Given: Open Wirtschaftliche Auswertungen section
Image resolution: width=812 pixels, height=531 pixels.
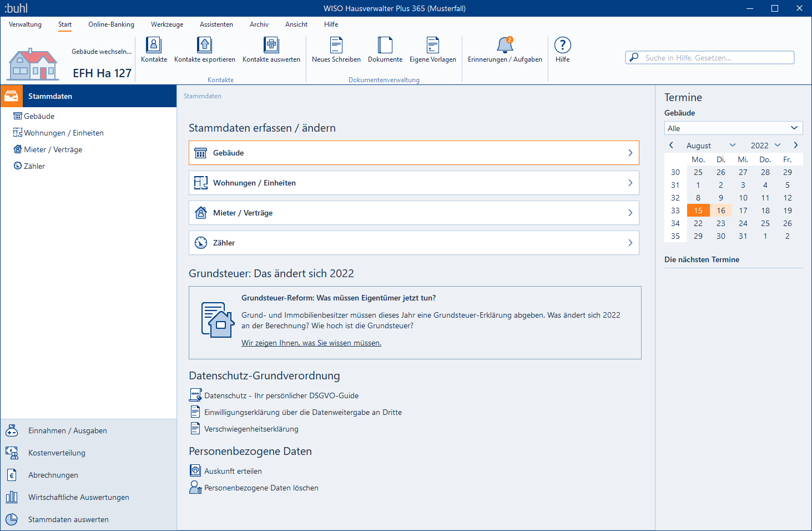Looking at the screenshot, I should point(78,497).
